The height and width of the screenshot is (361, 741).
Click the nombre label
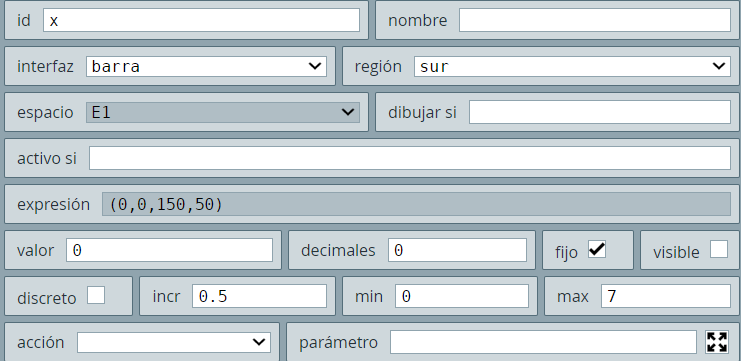pyautogui.click(x=418, y=21)
